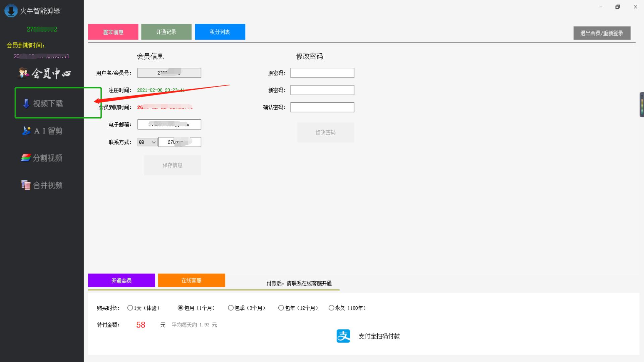This screenshot has height=362, width=644.
Task: Open the 积分列表 points list tab
Action: pyautogui.click(x=220, y=32)
